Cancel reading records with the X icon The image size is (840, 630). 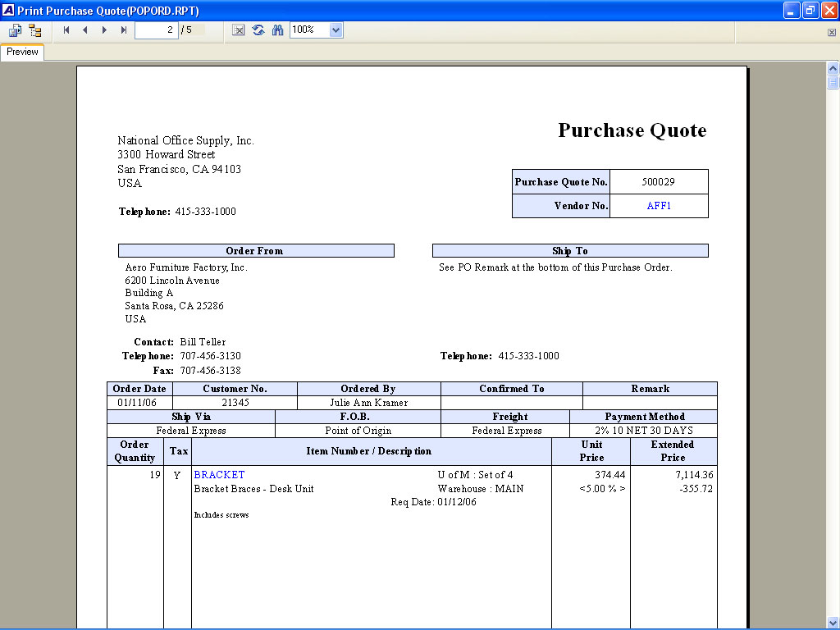tap(238, 30)
